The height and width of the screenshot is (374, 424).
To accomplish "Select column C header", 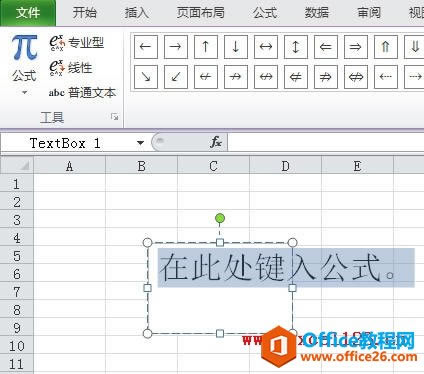I will pyautogui.click(x=213, y=165).
